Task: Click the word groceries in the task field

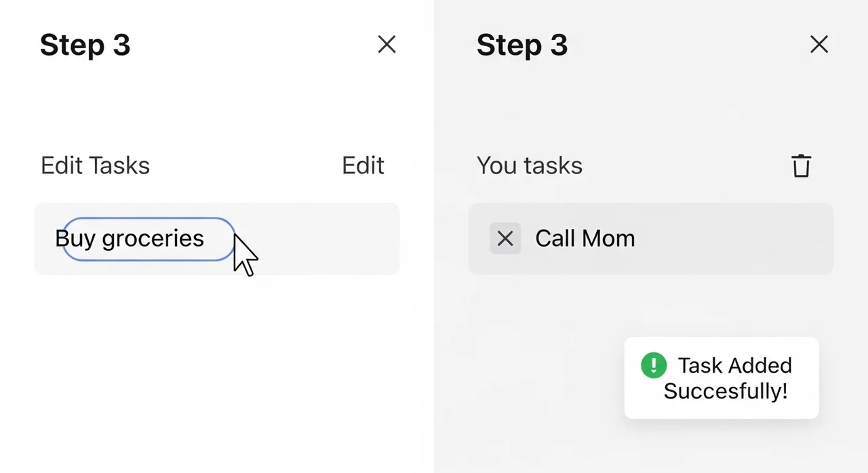Action: pyautogui.click(x=153, y=239)
